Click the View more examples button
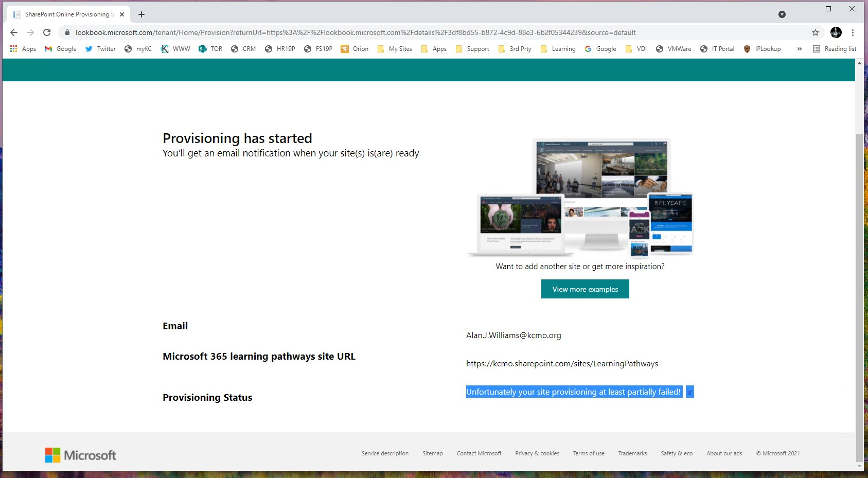Image resolution: width=868 pixels, height=478 pixels. coord(584,289)
